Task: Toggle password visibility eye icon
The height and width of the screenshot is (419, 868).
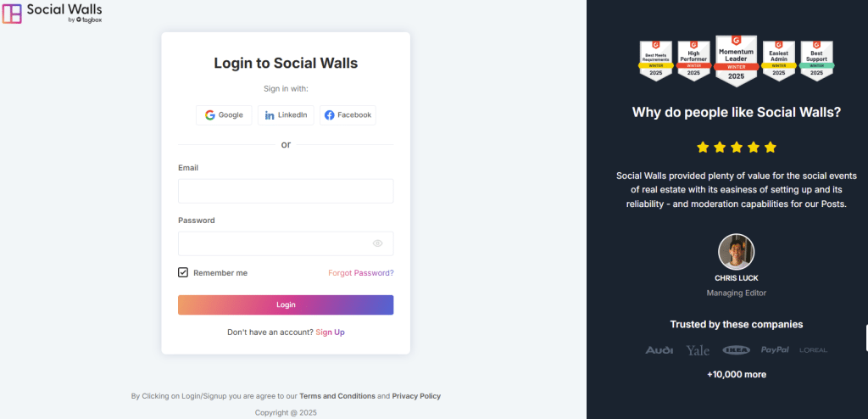Action: pos(377,243)
